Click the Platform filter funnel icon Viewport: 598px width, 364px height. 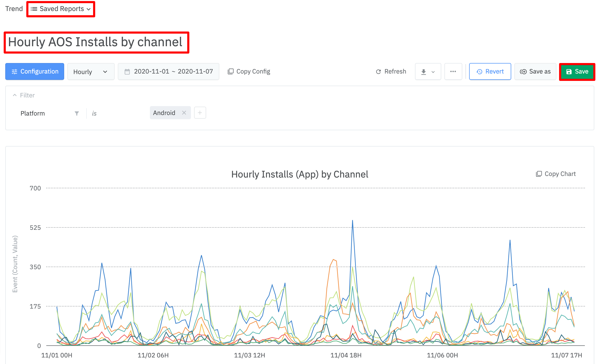pyautogui.click(x=77, y=113)
